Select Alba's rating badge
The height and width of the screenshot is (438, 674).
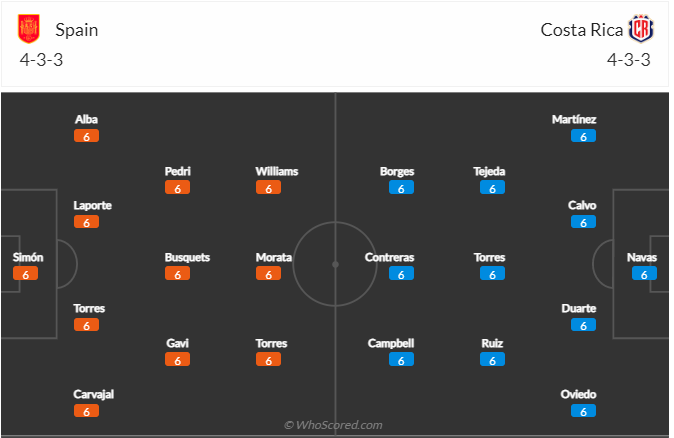pos(86,136)
